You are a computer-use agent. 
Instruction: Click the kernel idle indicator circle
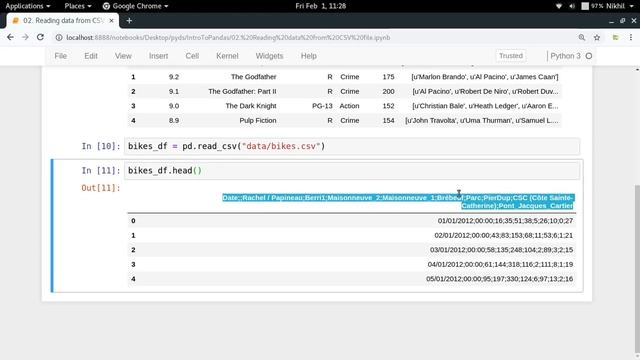click(x=589, y=56)
